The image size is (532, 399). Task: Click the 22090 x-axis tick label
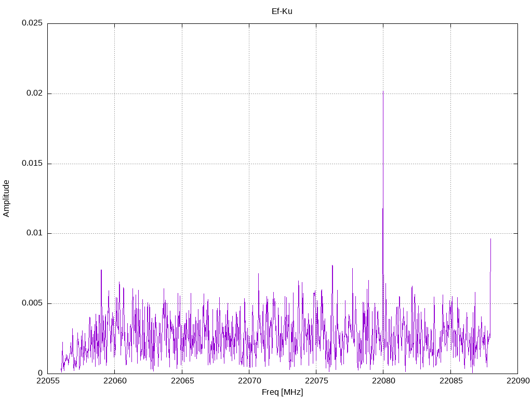pyautogui.click(x=517, y=381)
